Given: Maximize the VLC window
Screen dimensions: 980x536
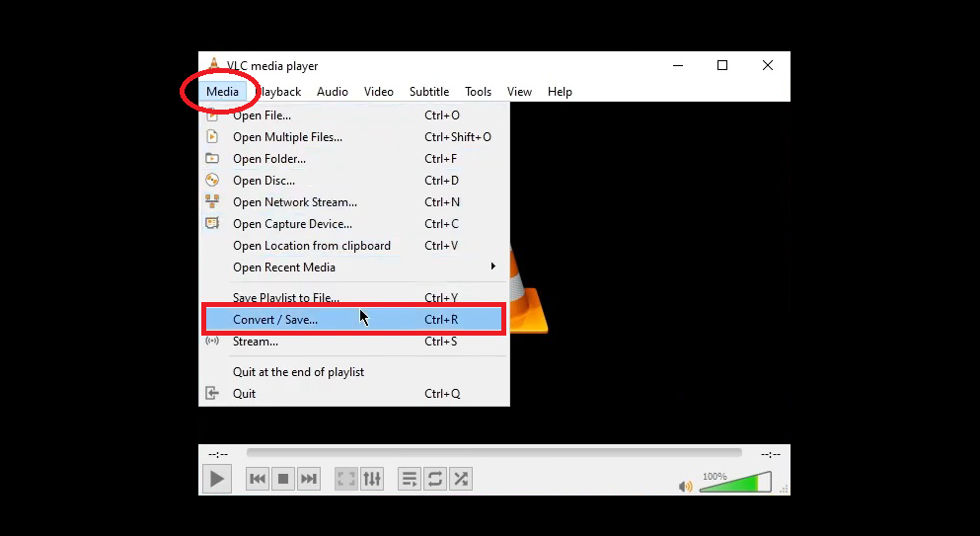Looking at the screenshot, I should [x=722, y=66].
